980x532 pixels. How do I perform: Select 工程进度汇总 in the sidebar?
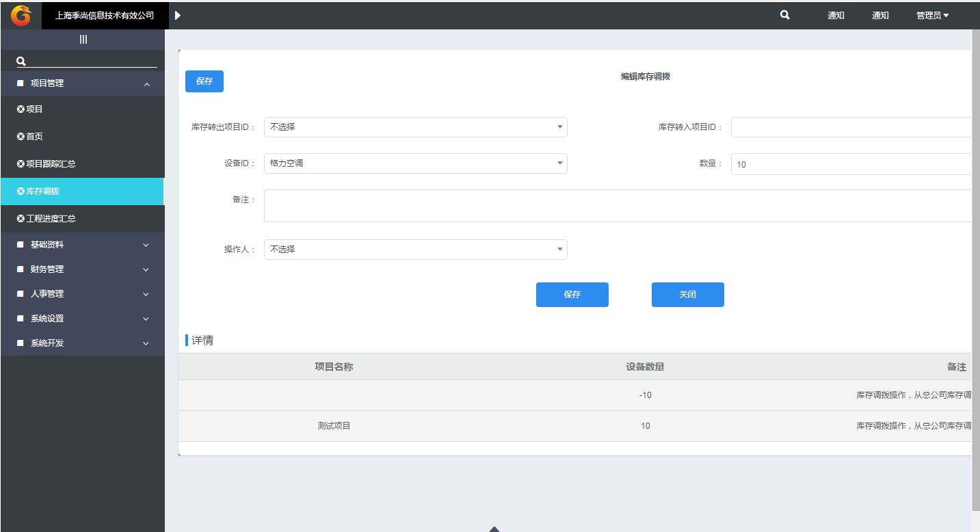[x=51, y=219]
